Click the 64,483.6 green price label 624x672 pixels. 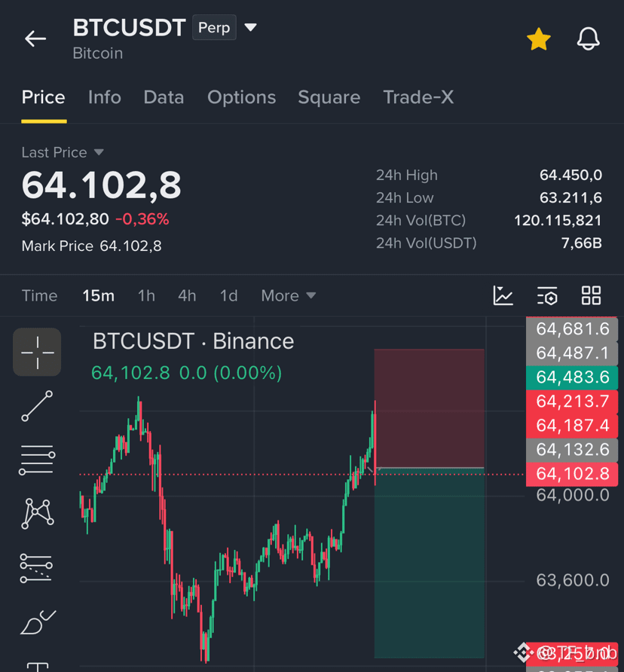tap(572, 377)
